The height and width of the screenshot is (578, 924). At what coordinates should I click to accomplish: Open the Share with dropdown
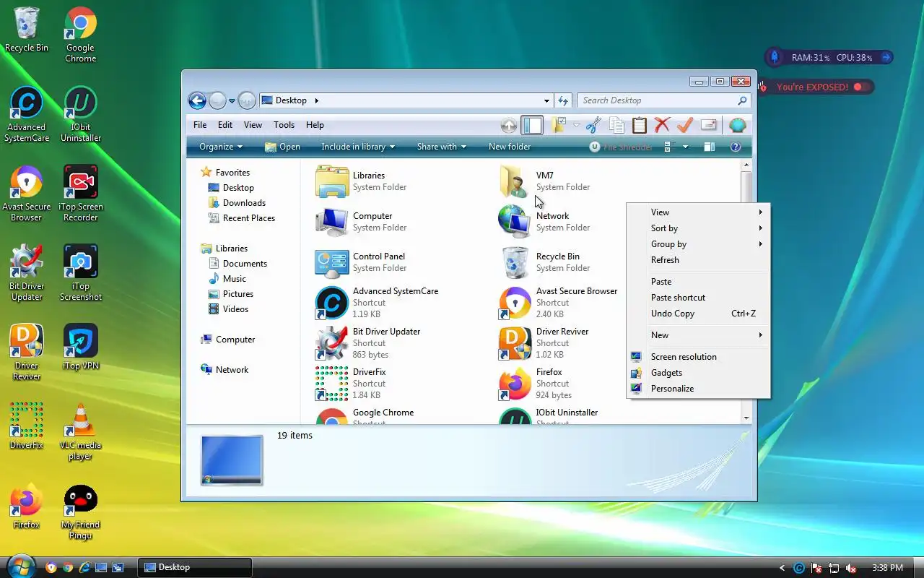point(441,147)
